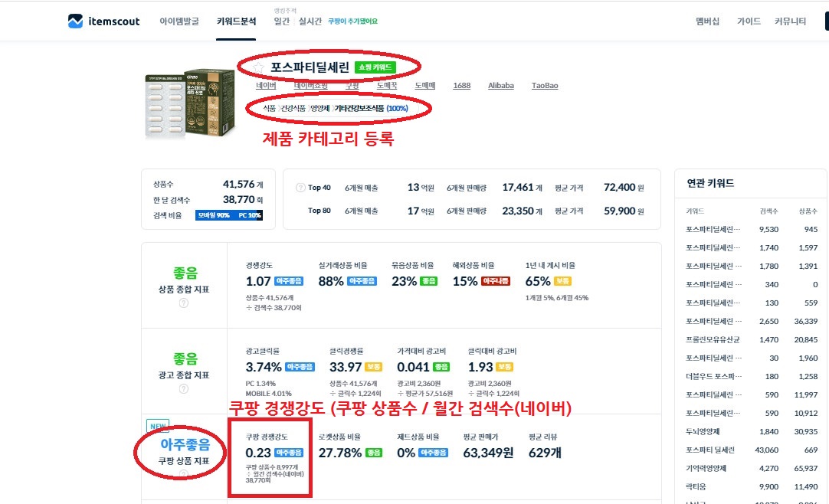Image resolution: width=829 pixels, height=504 pixels.
Task: Click the 아주좋음 badge next to 0.23
Action: coord(289,453)
